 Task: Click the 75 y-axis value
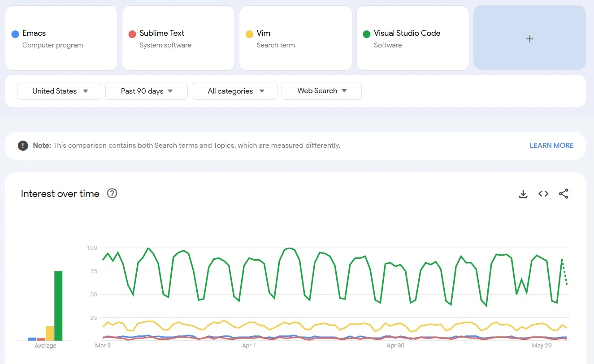click(93, 271)
